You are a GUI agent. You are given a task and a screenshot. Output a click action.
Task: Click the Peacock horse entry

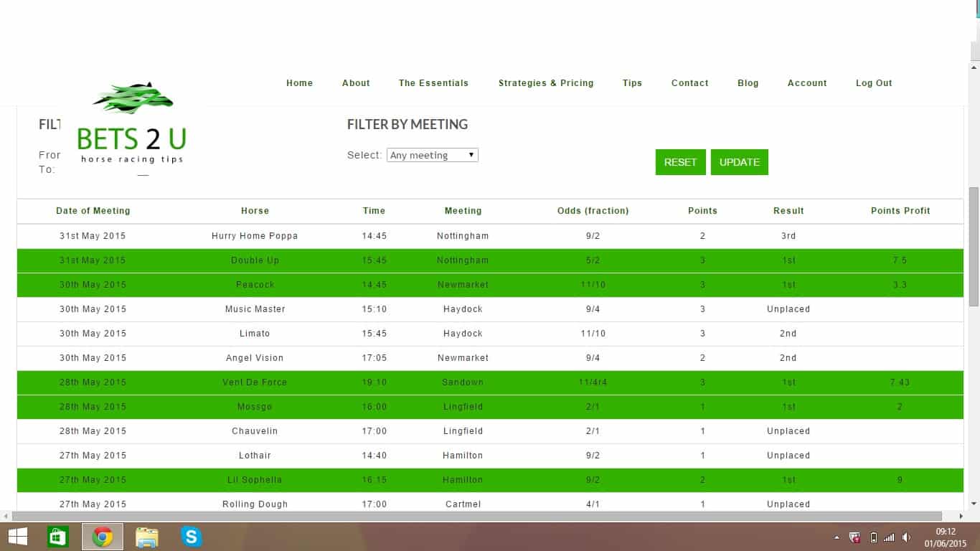click(255, 285)
